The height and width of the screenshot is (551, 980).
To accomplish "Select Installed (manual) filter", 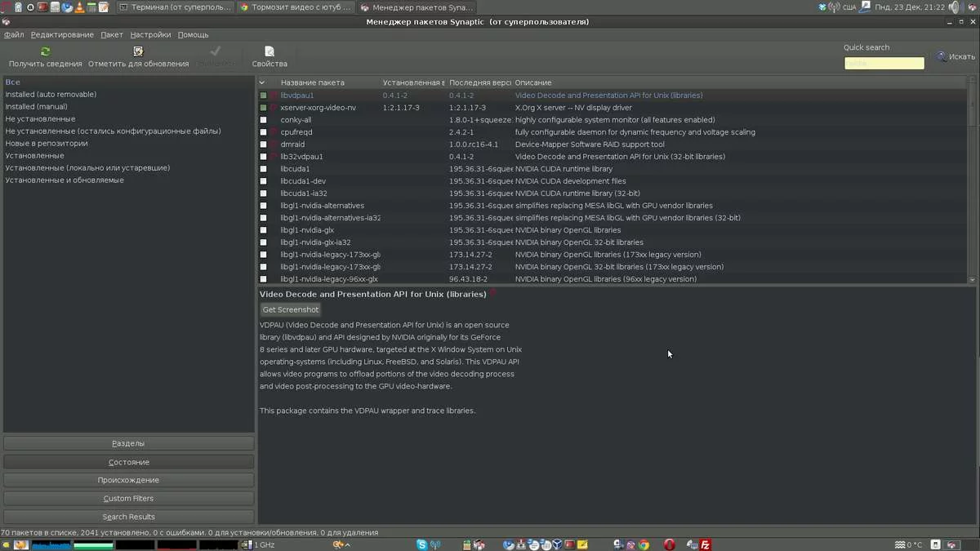I will [36, 107].
